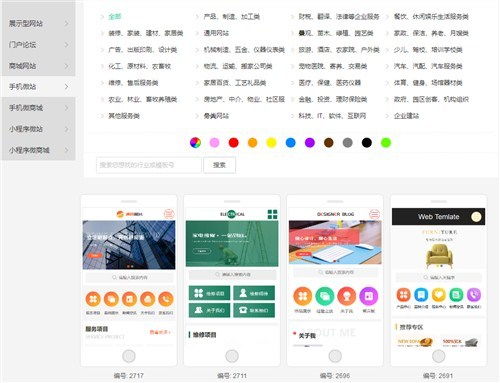
Task: Expand the chevron beside 展示型网站
Action: click(66, 23)
